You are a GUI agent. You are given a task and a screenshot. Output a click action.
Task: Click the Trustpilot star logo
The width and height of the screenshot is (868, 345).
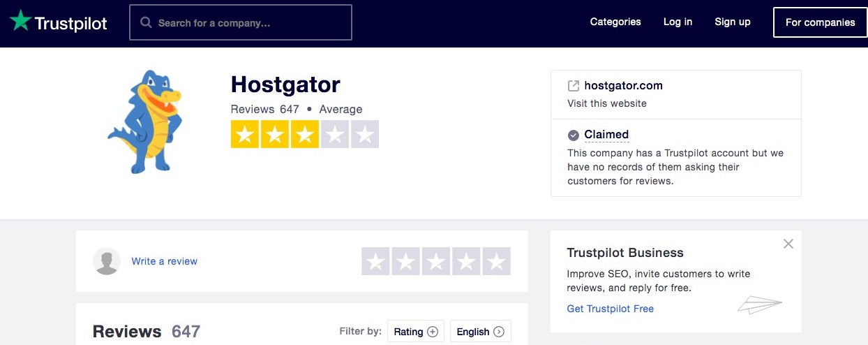[20, 22]
